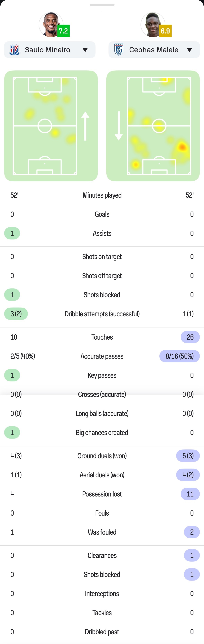Open Saulo Mineiro player dropdown arrow
The width and height of the screenshot is (204, 644).
click(x=85, y=50)
